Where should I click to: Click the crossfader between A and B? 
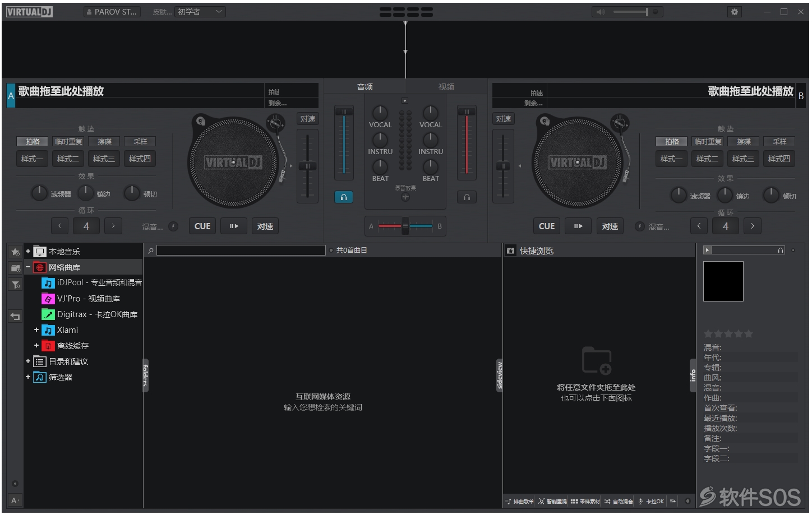click(405, 226)
